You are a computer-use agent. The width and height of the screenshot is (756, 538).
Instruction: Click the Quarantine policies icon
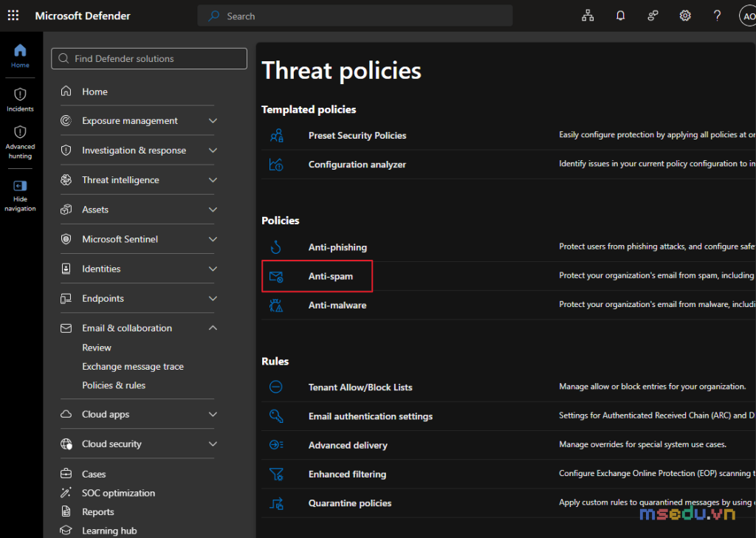276,503
